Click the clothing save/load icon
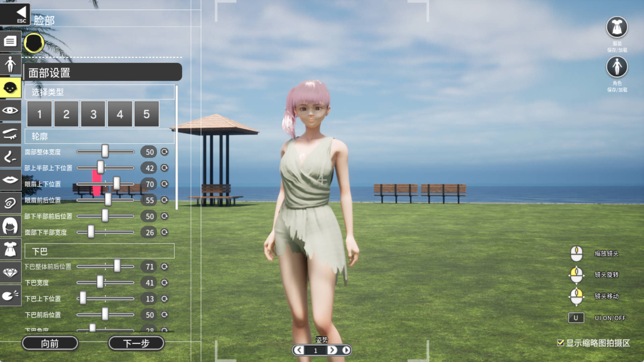Viewport: 644px width, 362px height. [x=616, y=27]
